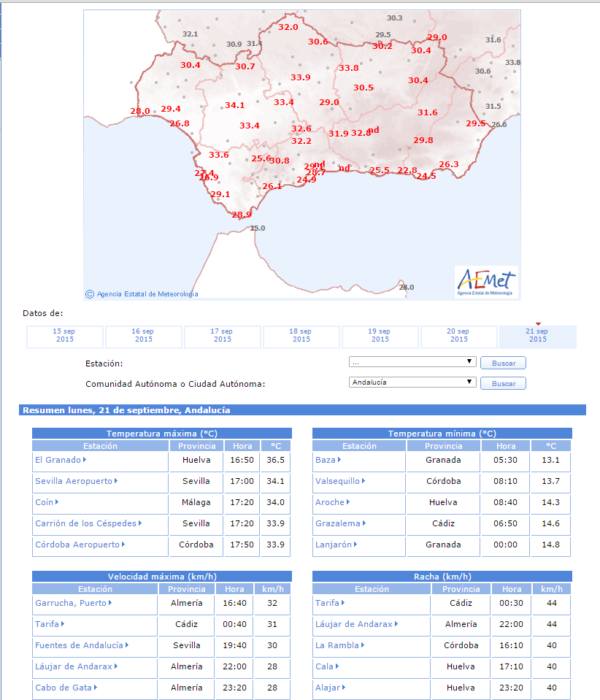600x700 pixels.
Task: Open the Grazalema station link
Action: click(x=336, y=523)
